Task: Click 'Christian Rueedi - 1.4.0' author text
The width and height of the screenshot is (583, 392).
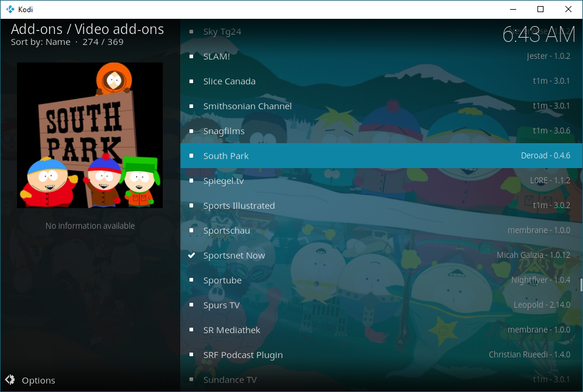Action: (x=529, y=355)
